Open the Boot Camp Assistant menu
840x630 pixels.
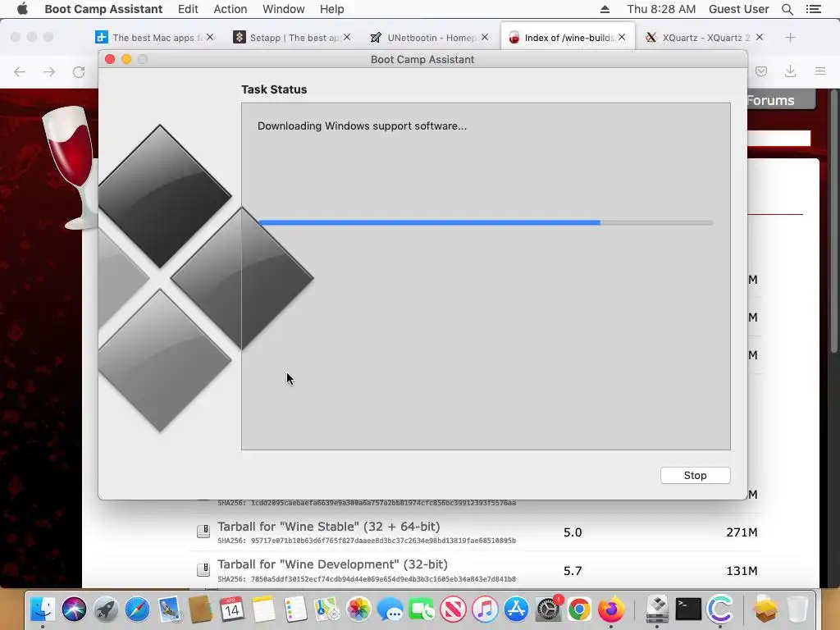(103, 9)
